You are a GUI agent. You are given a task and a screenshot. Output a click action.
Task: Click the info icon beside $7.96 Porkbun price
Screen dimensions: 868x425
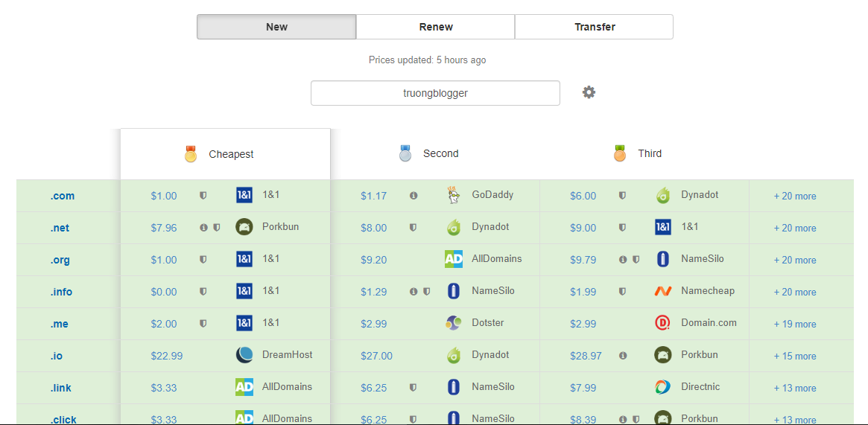[x=203, y=228]
